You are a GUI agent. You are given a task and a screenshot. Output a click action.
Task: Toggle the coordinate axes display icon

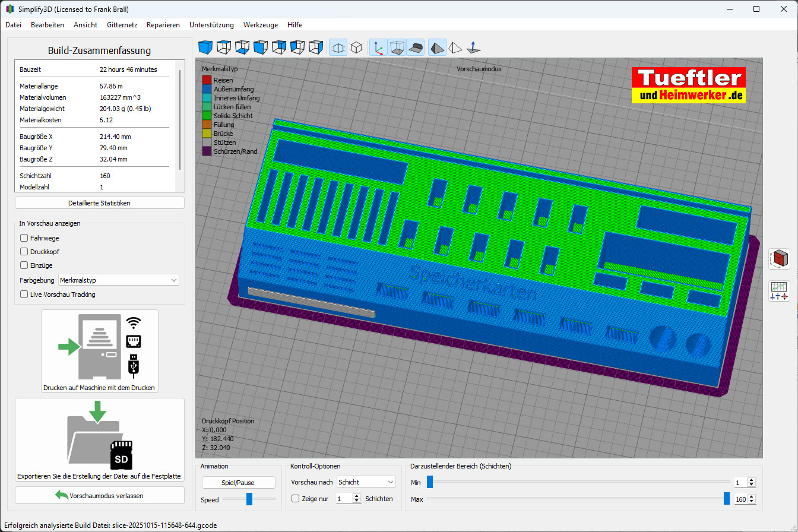[378, 47]
